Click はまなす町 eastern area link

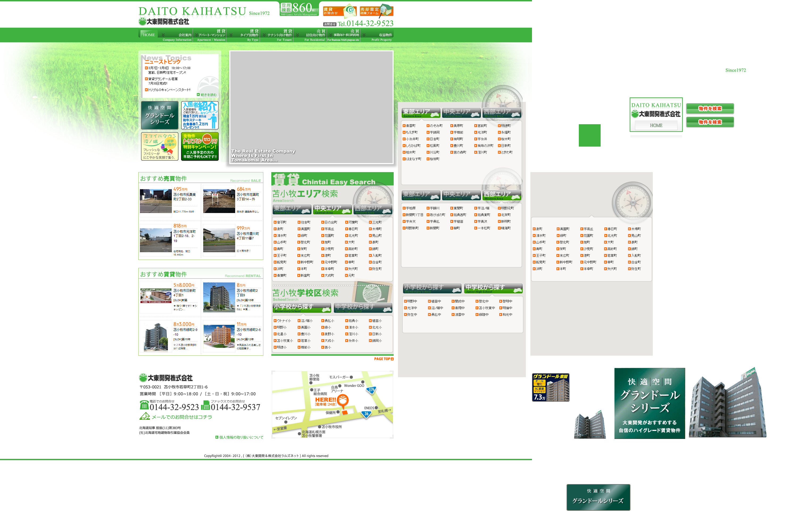pos(412,159)
